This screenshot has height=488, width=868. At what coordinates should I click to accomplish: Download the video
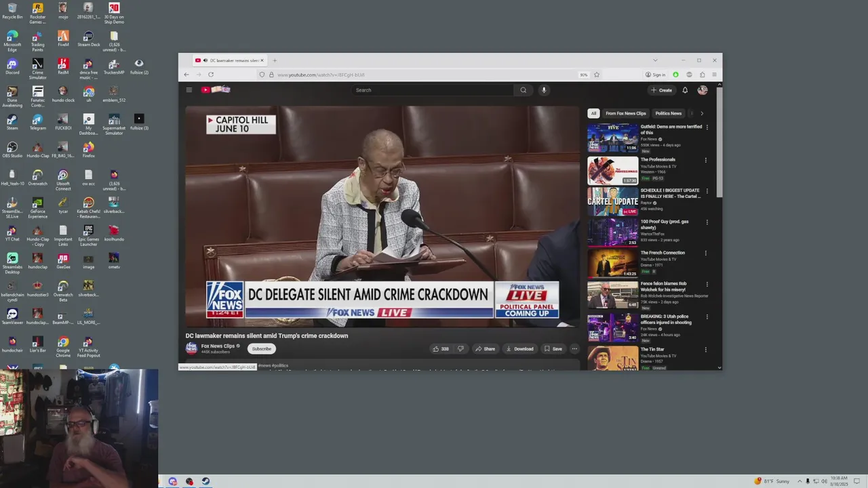click(519, 349)
